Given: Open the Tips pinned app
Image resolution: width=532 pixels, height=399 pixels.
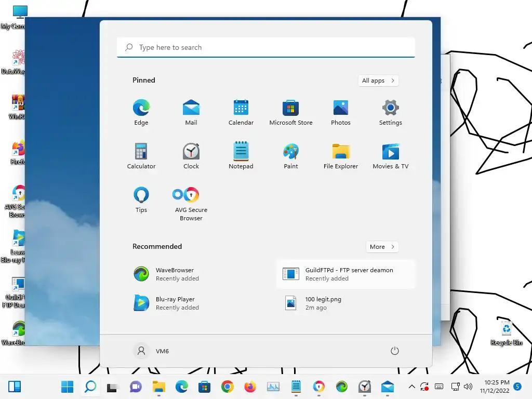Looking at the screenshot, I should pos(141,200).
